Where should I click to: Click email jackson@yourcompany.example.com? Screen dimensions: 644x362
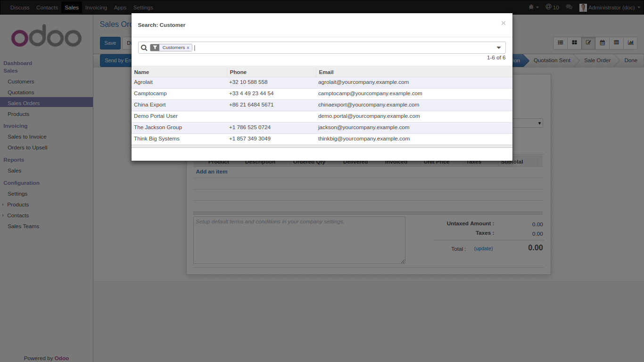(363, 127)
